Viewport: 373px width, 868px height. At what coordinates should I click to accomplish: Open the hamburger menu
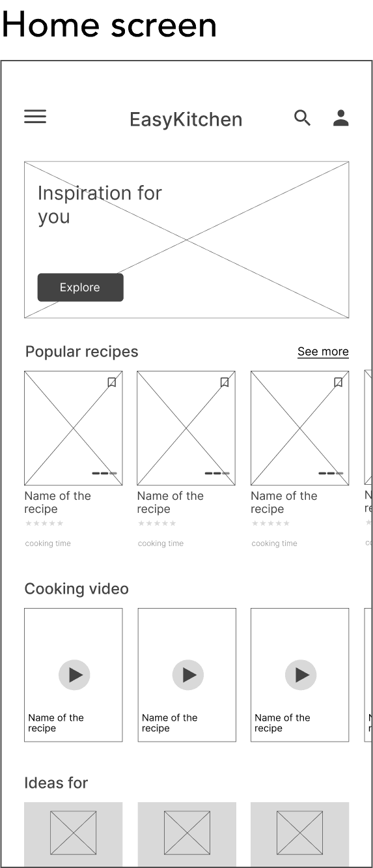[35, 117]
